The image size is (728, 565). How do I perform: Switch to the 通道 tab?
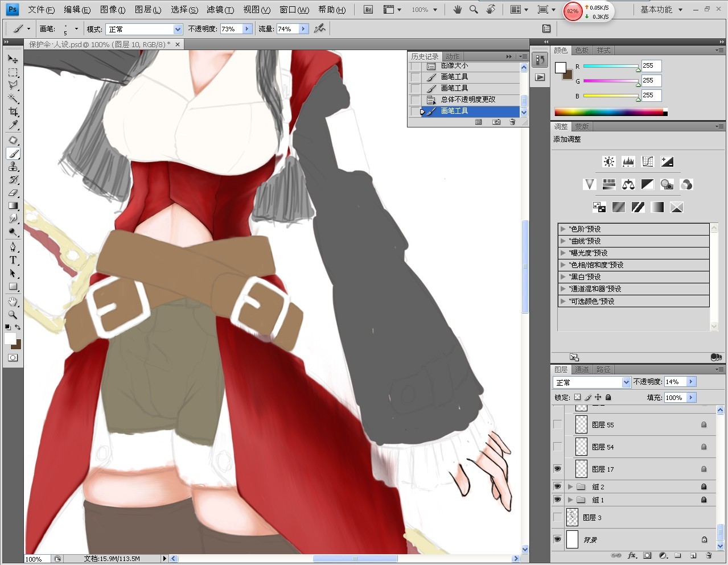(581, 369)
